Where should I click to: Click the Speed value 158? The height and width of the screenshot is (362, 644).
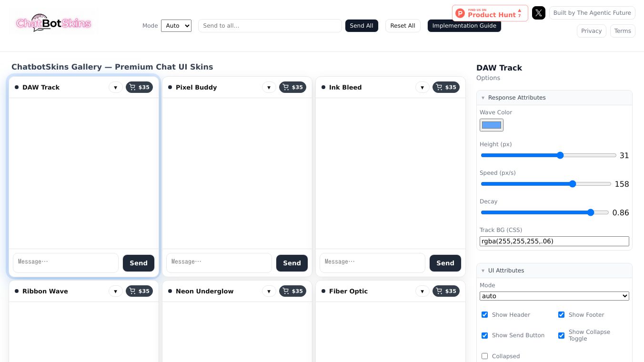pos(622,184)
